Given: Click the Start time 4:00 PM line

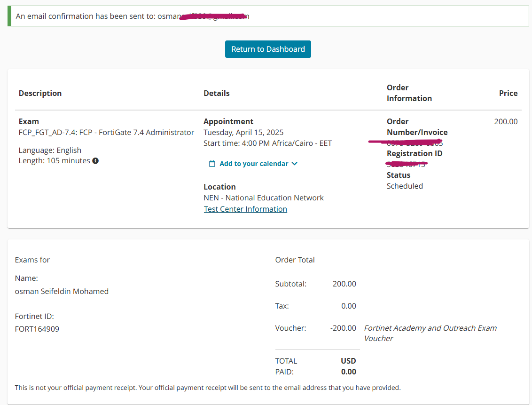Looking at the screenshot, I should click(x=267, y=143).
